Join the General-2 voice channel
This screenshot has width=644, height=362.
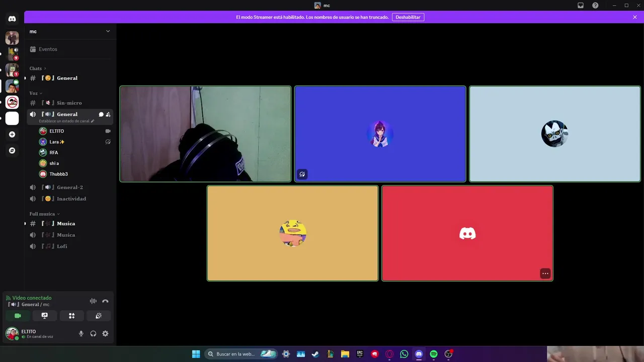[69, 187]
